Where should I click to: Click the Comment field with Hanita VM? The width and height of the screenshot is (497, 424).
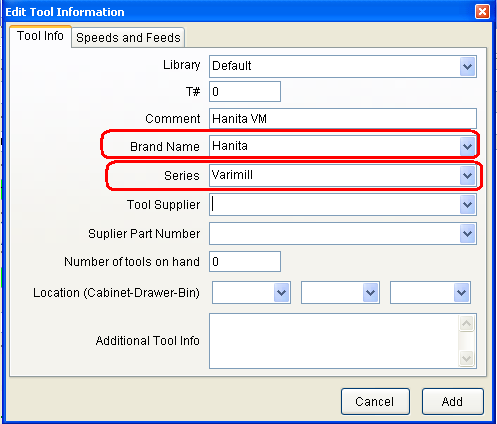point(343,119)
